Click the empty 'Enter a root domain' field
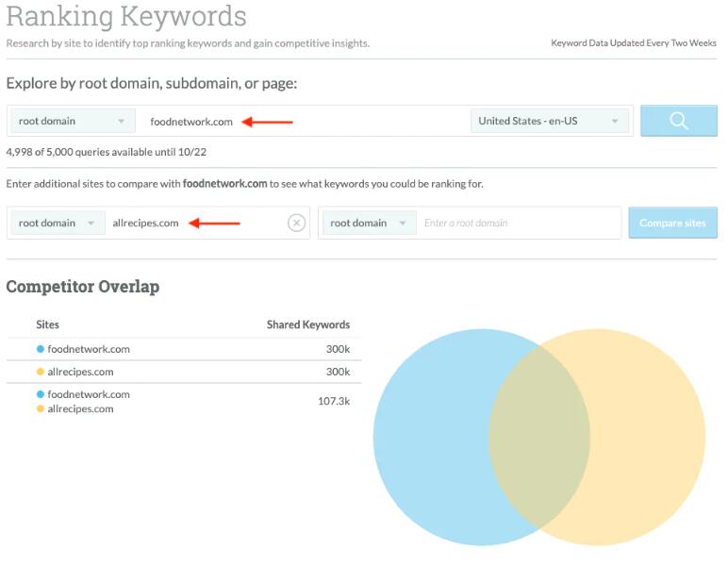728x565 pixels. [x=519, y=223]
